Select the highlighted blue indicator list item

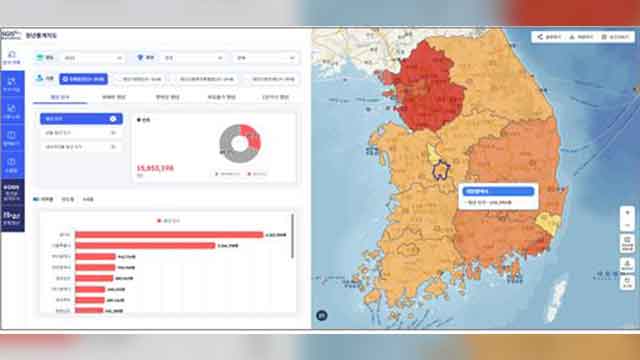(x=81, y=119)
